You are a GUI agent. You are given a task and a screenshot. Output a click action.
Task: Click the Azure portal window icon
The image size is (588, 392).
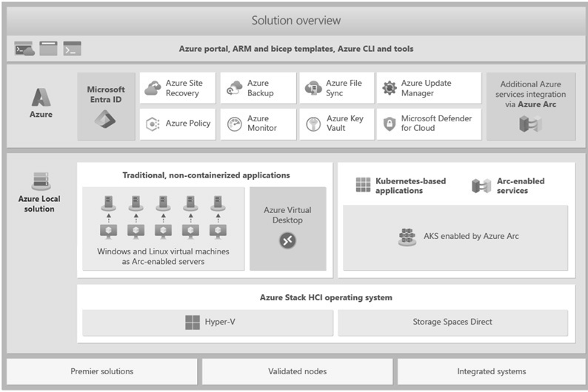click(x=48, y=49)
